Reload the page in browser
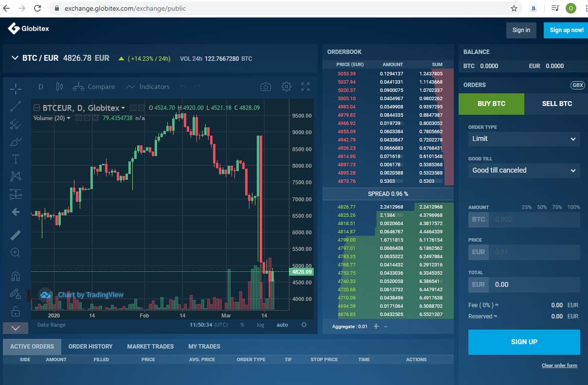588x385 pixels. tap(37, 8)
